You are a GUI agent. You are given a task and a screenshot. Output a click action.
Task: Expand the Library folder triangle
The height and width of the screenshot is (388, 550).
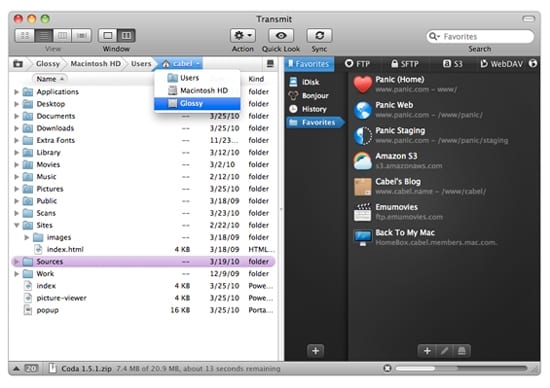tap(16, 153)
